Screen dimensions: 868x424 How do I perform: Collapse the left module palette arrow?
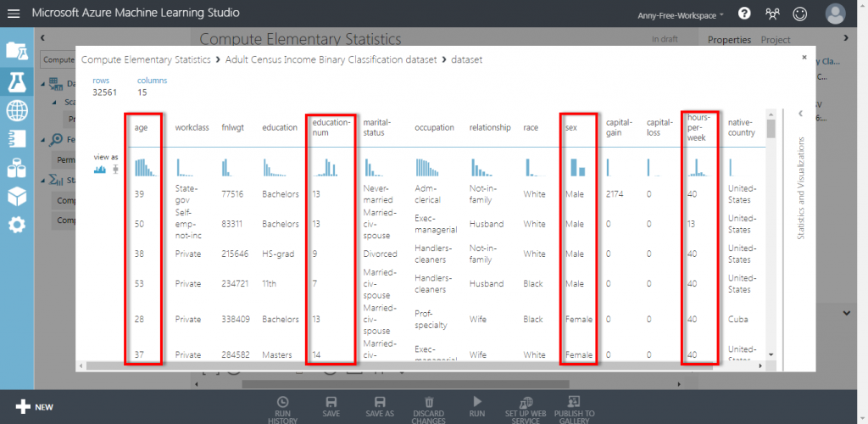click(42, 37)
